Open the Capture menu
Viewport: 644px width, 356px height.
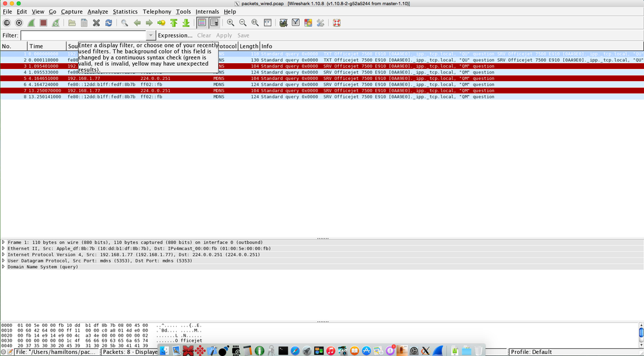point(72,12)
